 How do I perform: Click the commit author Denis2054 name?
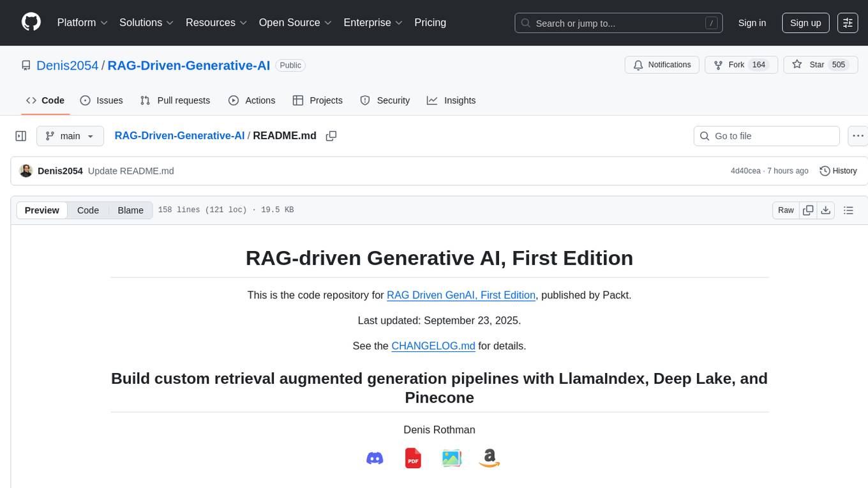(60, 171)
